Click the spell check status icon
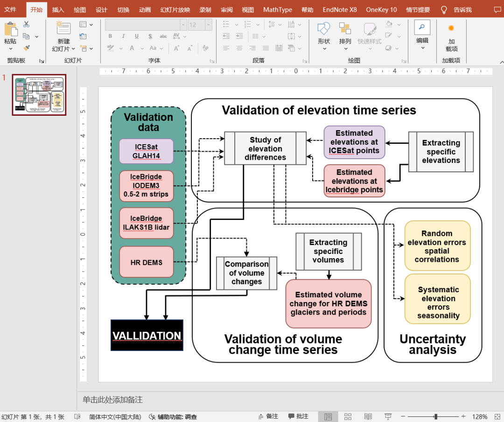 [77, 416]
